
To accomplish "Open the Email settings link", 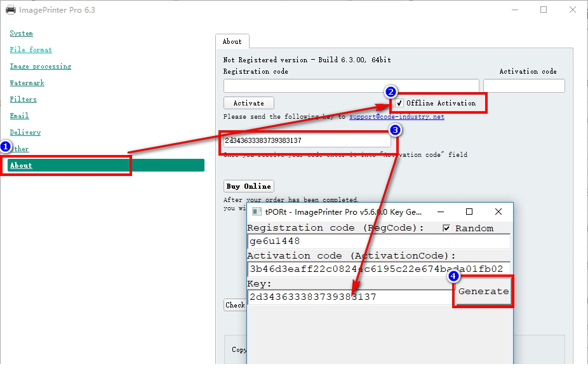I will point(20,116).
